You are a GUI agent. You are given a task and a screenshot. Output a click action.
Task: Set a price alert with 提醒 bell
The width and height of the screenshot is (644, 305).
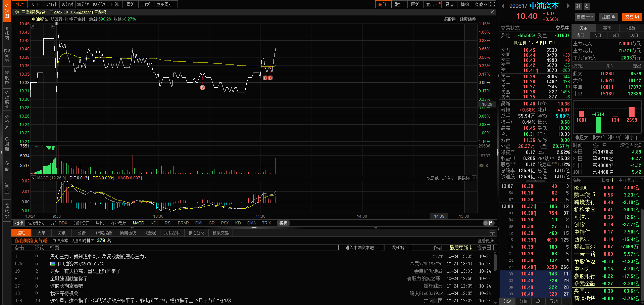608,17
